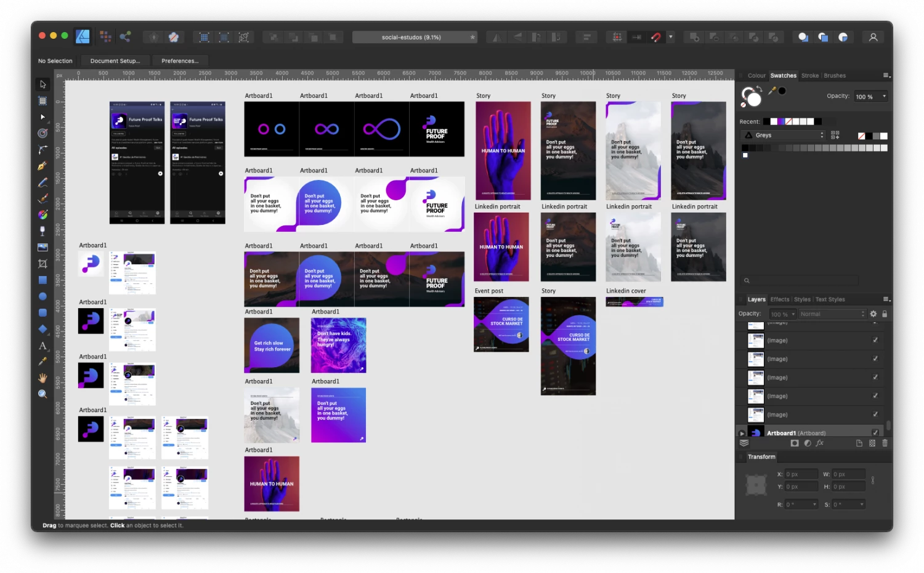
Task: Uncheck visibility of the bottom Image layer
Action: coord(875,414)
